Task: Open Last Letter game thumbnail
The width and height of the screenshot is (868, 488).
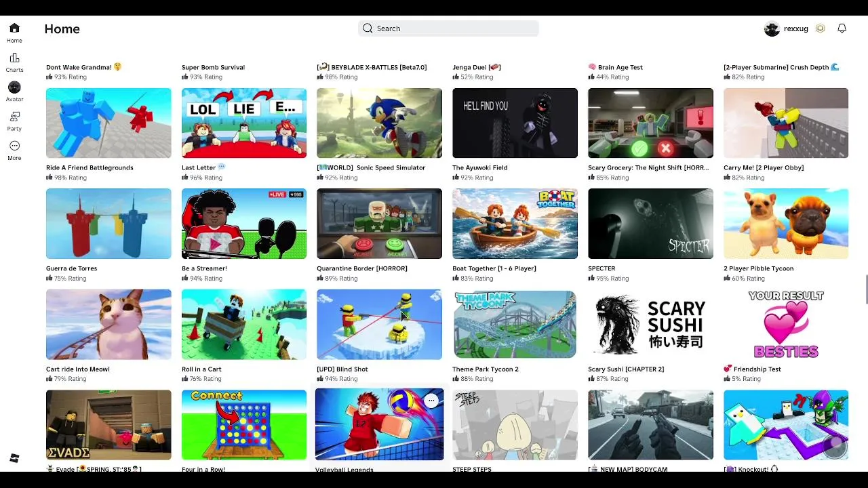Action: point(244,123)
